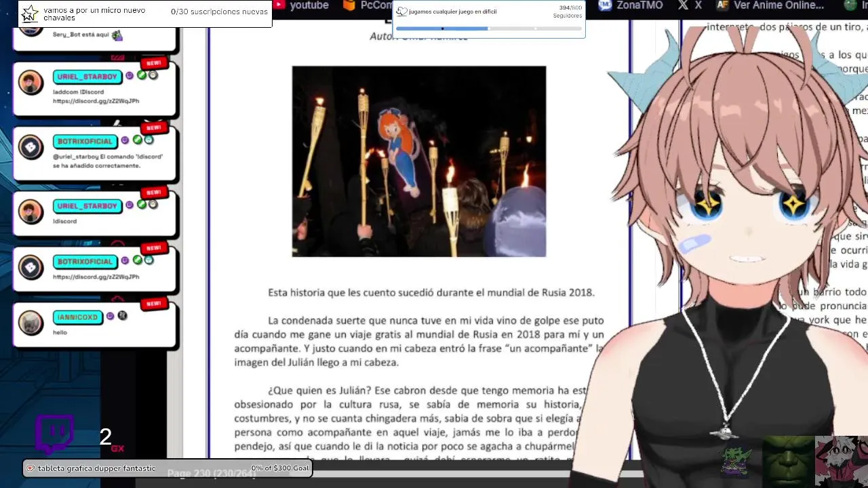Screen dimensions: 868x488
Task: Click green badge on BOTRIXOFICIAL comando message
Action: tap(138, 140)
